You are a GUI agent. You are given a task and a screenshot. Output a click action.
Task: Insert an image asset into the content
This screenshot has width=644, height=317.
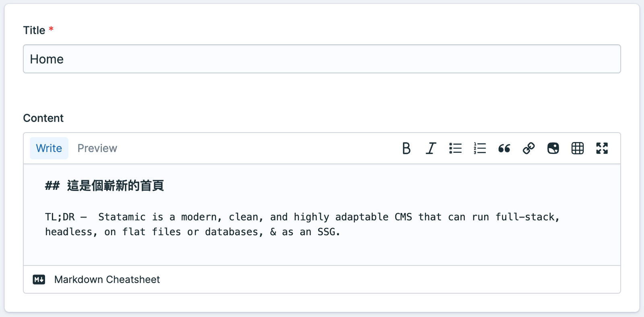click(553, 148)
